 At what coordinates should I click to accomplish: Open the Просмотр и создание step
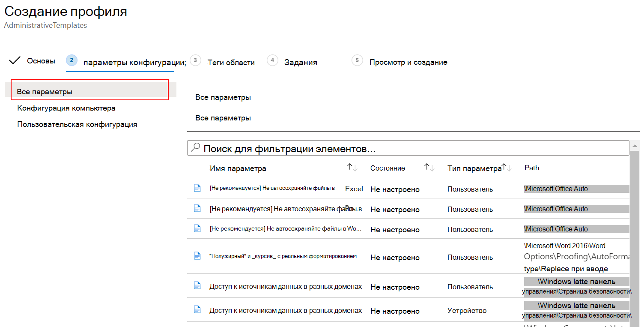coord(408,63)
